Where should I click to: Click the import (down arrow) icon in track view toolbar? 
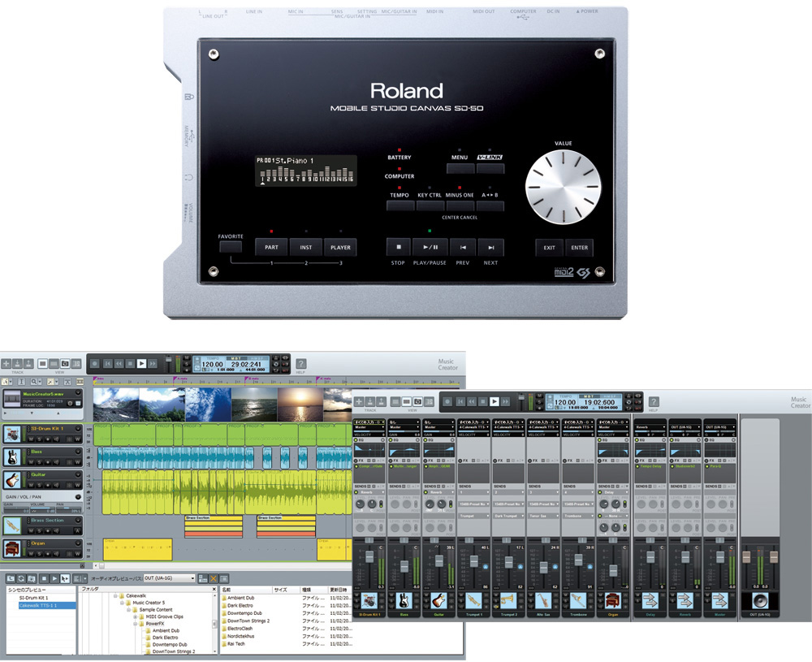pos(17,364)
